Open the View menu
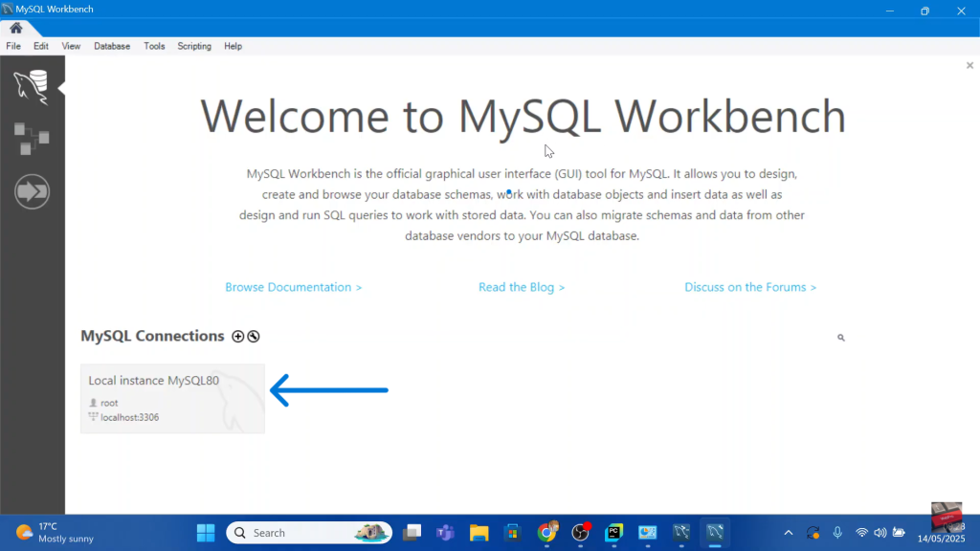The width and height of the screenshot is (980, 551). (71, 46)
